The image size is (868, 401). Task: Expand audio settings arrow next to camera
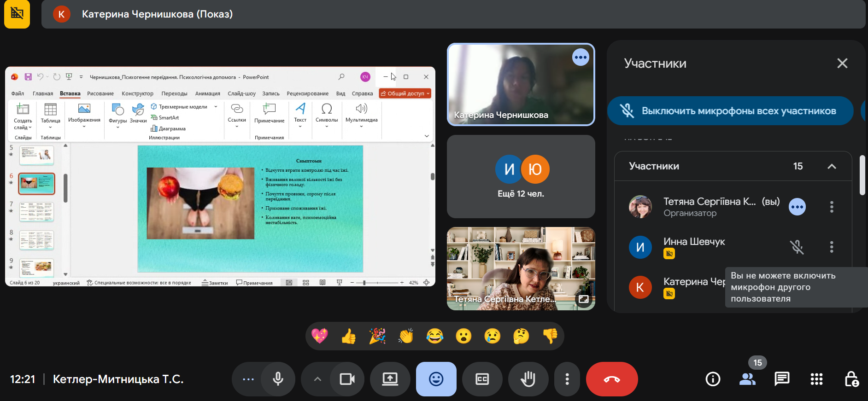[317, 379]
